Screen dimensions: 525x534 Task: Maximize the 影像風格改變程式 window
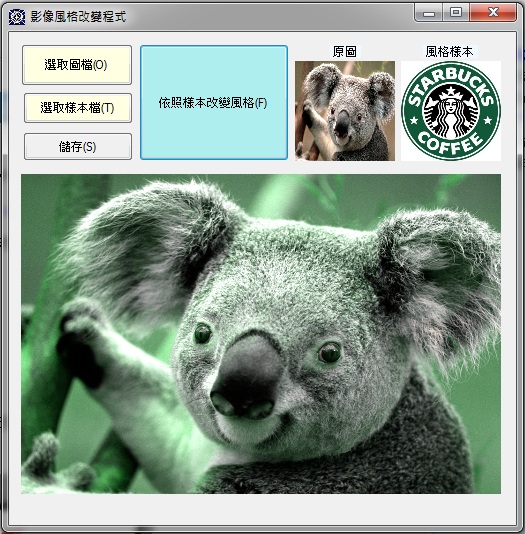point(456,13)
